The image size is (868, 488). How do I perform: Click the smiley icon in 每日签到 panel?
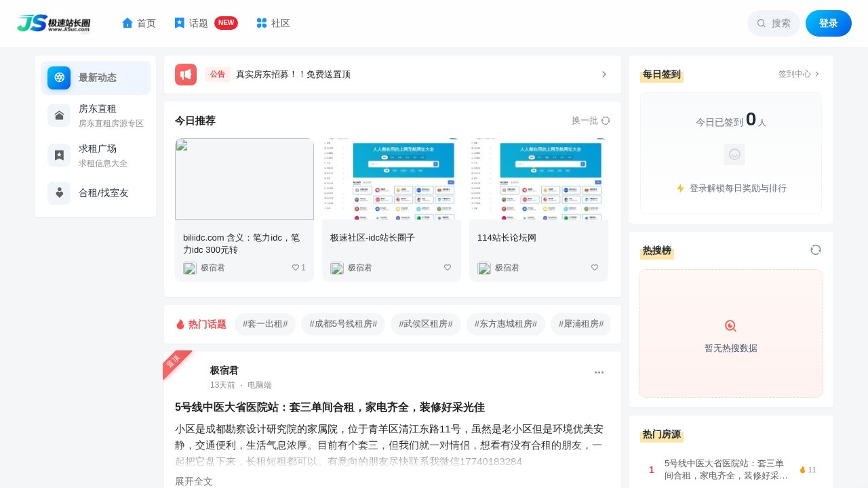pos(734,155)
